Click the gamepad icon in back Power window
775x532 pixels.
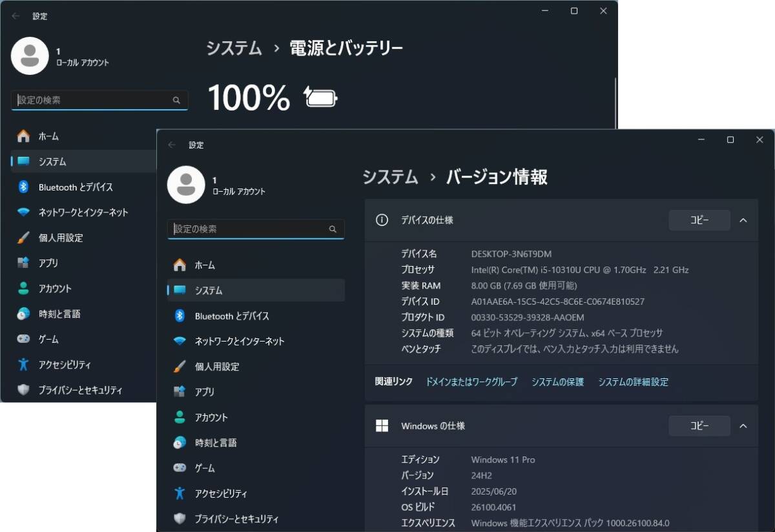[23, 339]
